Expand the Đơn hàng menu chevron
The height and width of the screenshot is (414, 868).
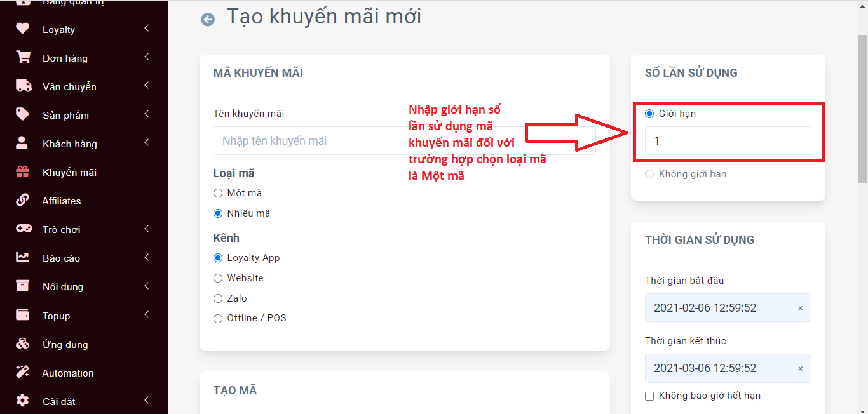[147, 57]
